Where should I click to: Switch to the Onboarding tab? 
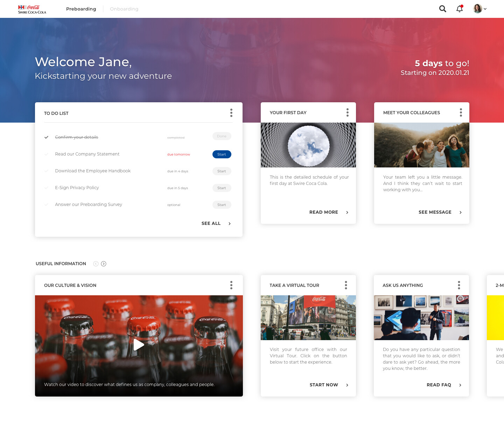[124, 9]
